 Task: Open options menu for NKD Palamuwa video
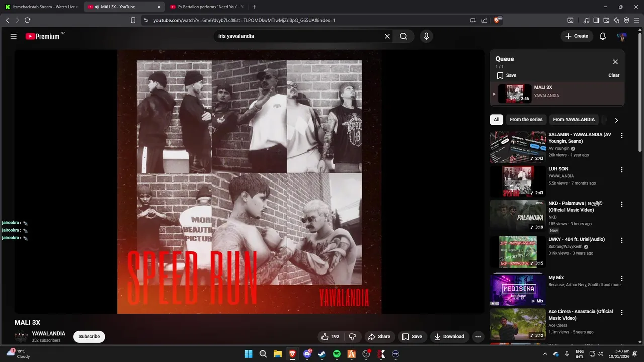pos(622,204)
